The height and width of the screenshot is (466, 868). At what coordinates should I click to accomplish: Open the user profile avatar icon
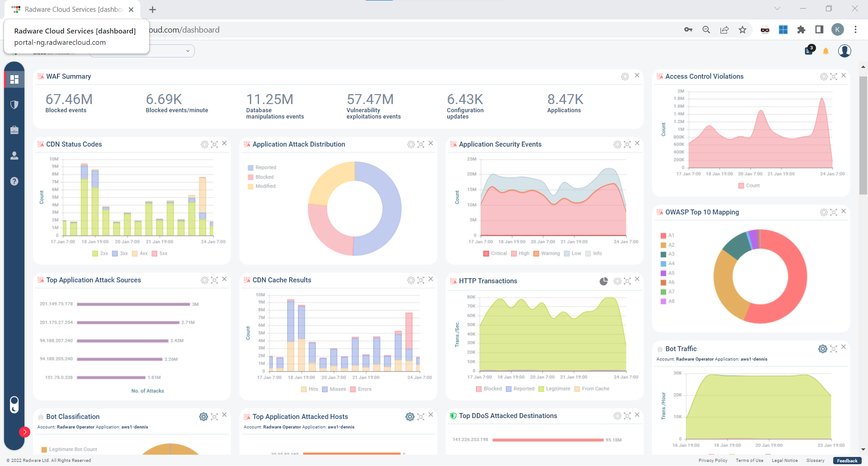844,51
